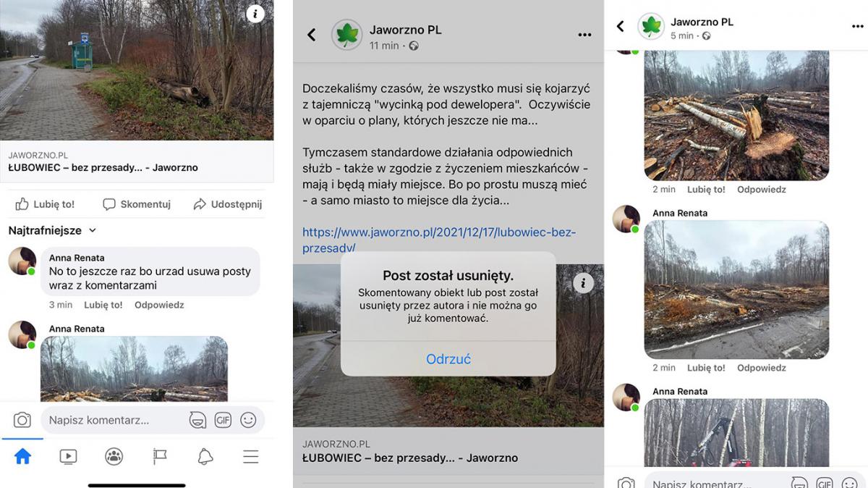Open the emoji picker smiley icon
Image resolution: width=868 pixels, height=488 pixels.
coord(248,420)
